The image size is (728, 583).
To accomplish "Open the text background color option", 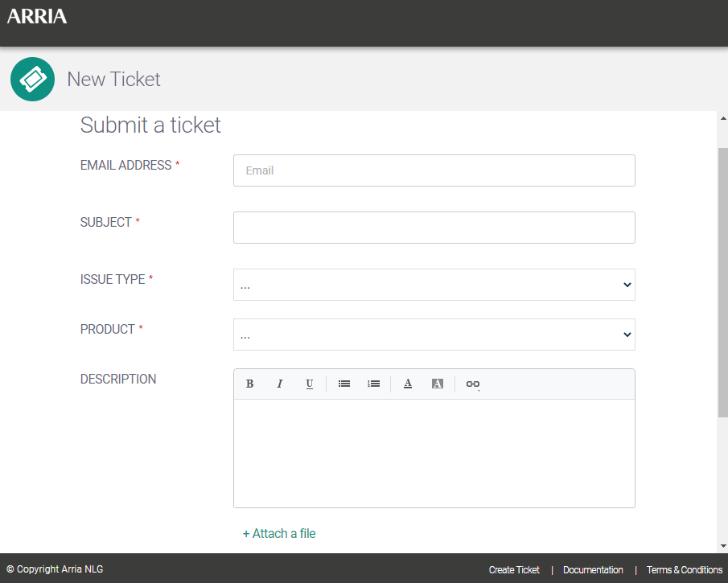I will pos(437,384).
